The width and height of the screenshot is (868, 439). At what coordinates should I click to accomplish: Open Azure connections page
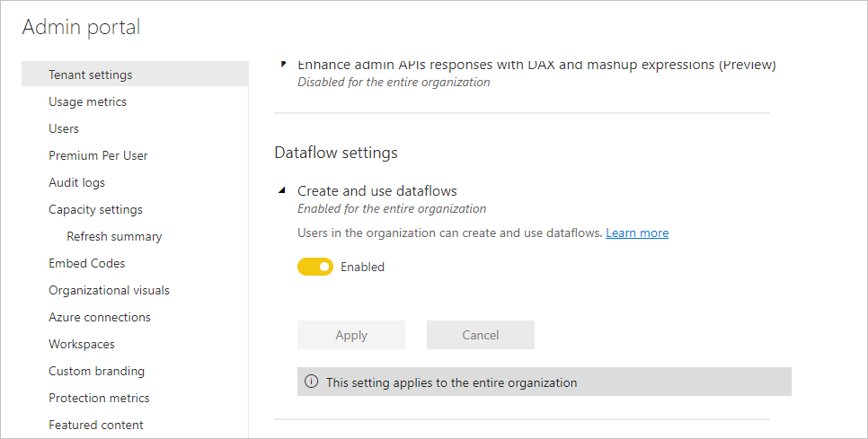coord(100,317)
